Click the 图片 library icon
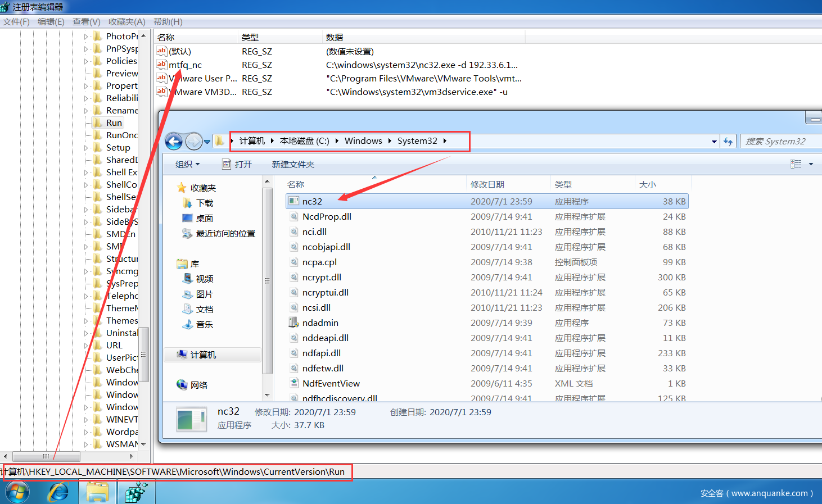 pos(187,294)
